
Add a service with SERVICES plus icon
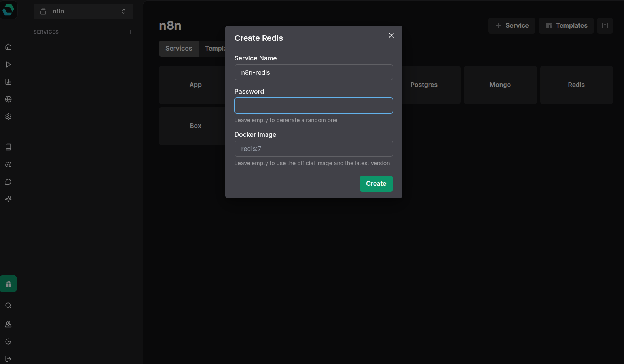130,32
